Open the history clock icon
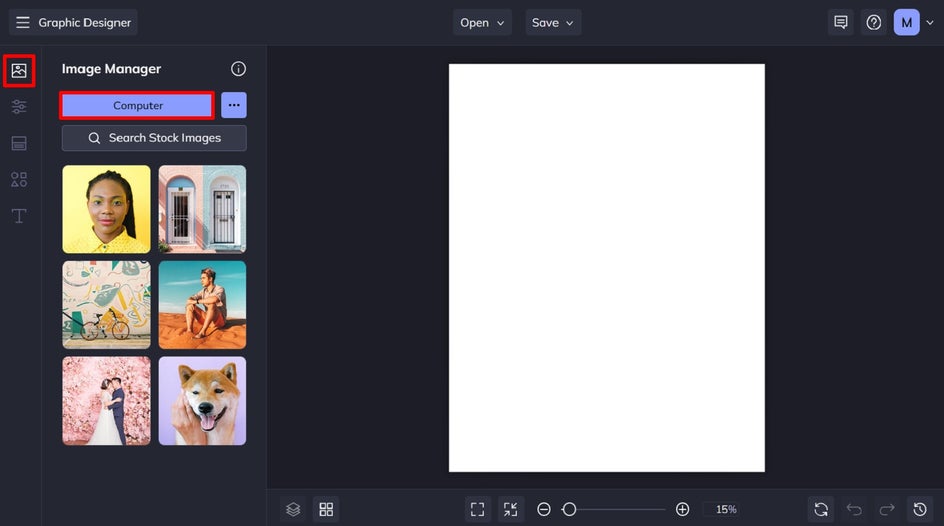Image resolution: width=944 pixels, height=526 pixels. (920, 509)
